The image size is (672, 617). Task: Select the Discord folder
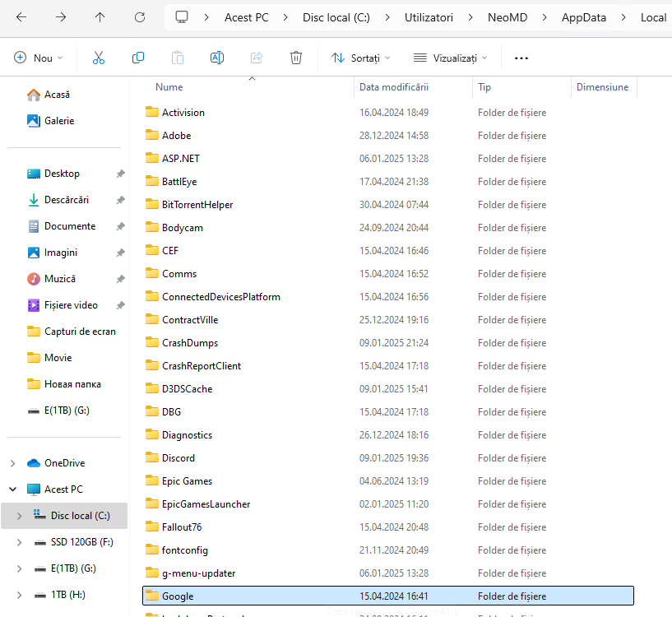pyautogui.click(x=178, y=458)
